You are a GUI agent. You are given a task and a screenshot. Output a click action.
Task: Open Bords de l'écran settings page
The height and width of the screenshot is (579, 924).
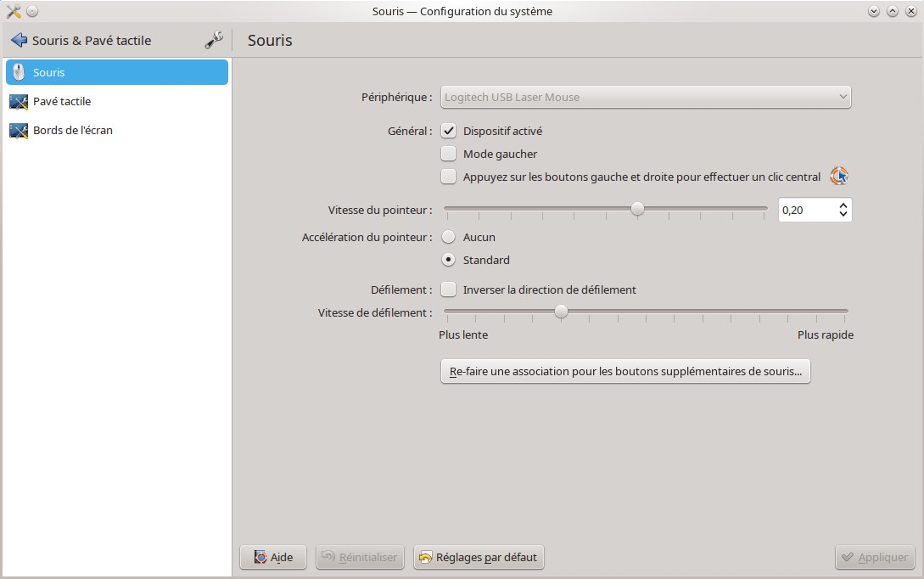click(72, 131)
